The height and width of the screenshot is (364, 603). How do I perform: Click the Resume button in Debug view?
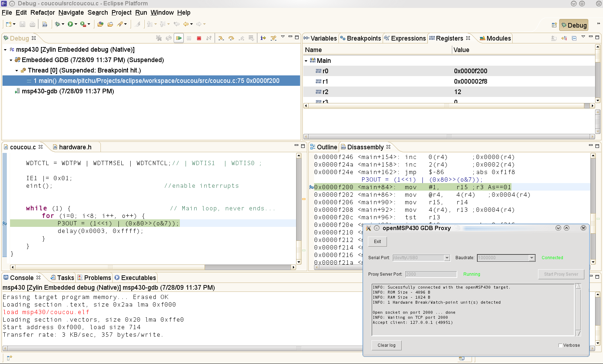[x=179, y=38]
